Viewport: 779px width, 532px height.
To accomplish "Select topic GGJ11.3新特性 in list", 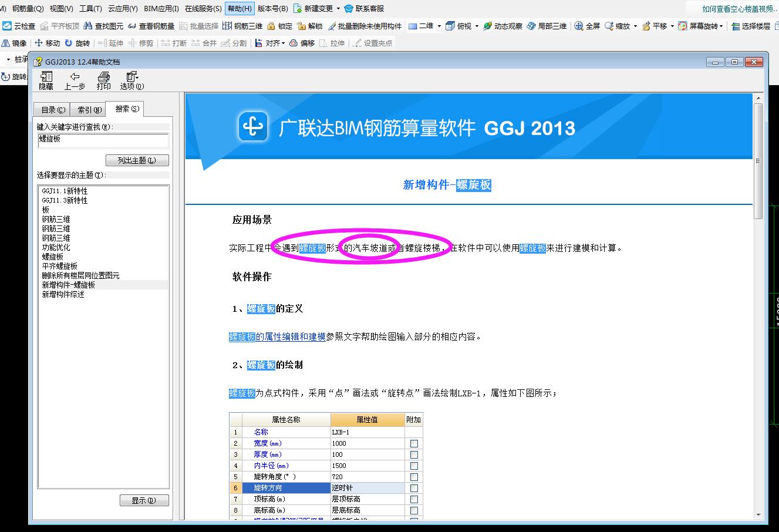I will [65, 200].
